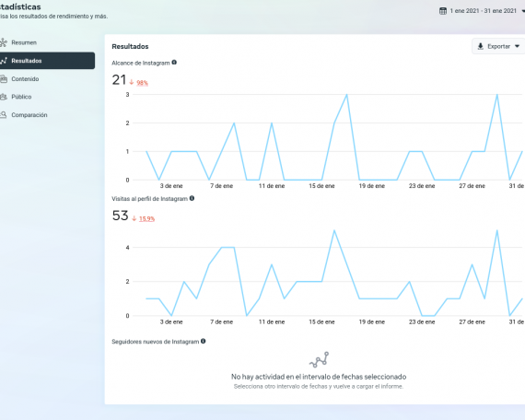
Task: Click the down arrow beside 15.9%
Action: click(x=134, y=218)
